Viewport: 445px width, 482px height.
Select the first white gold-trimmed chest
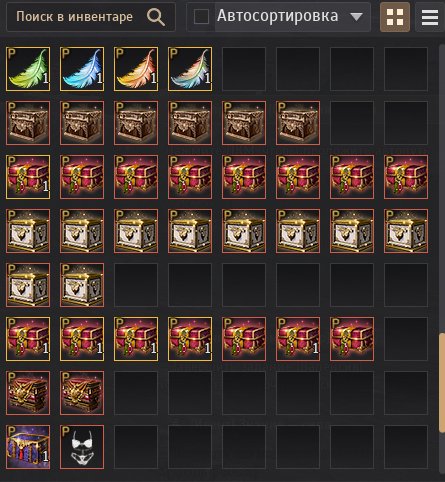[28, 231]
